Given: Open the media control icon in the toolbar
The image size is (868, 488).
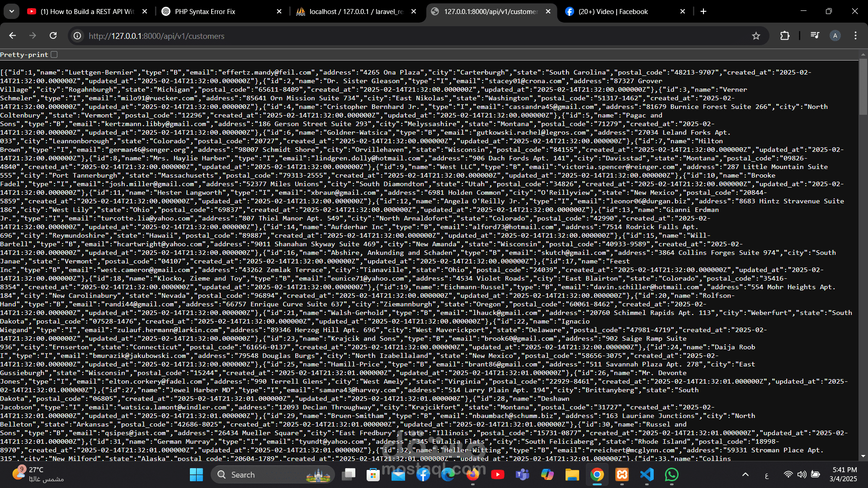Looking at the screenshot, I should pyautogui.click(x=815, y=36).
